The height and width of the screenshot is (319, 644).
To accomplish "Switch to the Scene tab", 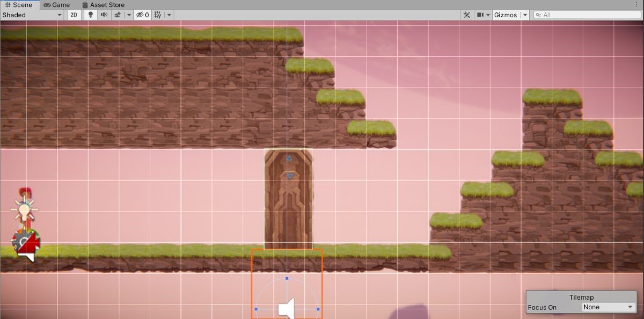I will click(19, 5).
